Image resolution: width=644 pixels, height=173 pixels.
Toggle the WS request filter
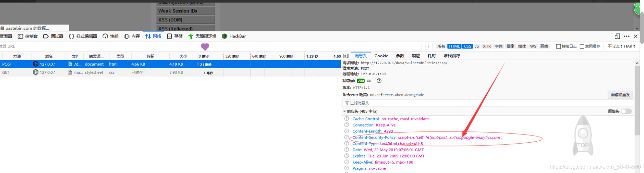pyautogui.click(x=533, y=46)
